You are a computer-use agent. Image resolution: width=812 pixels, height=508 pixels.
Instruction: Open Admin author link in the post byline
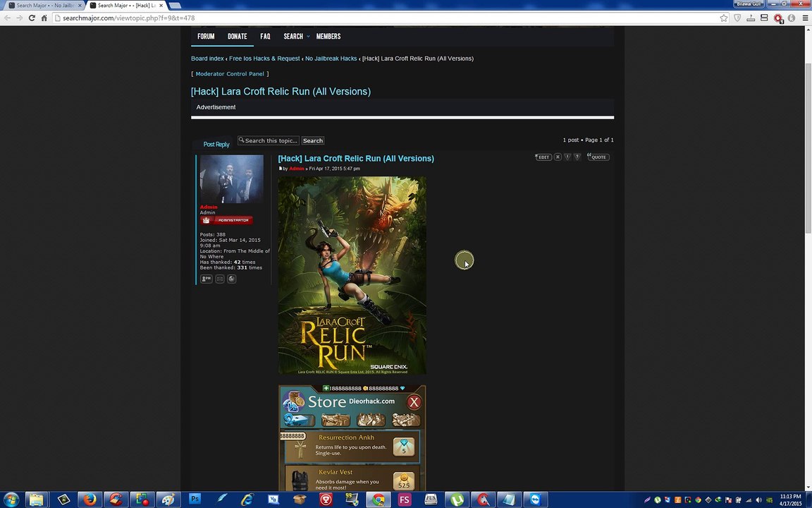point(296,169)
